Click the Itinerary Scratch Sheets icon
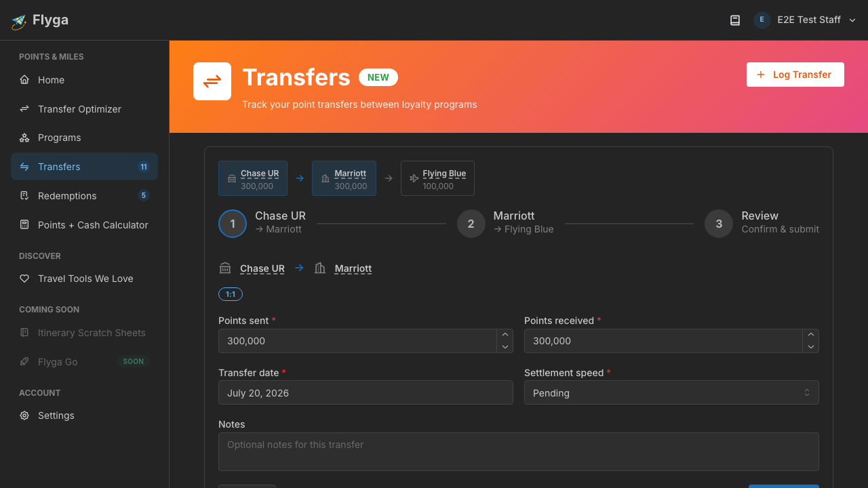 coord(24,333)
